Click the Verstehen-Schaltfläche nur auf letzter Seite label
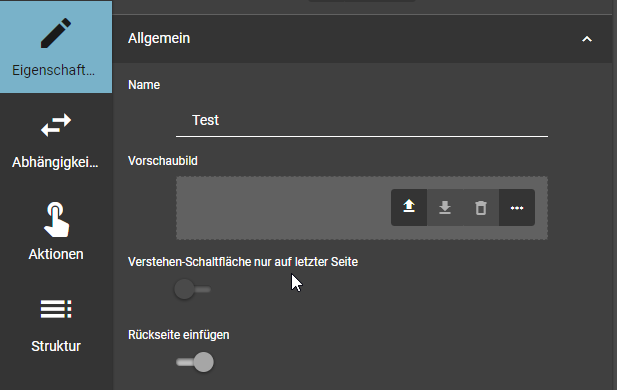This screenshot has height=390, width=617. click(243, 262)
